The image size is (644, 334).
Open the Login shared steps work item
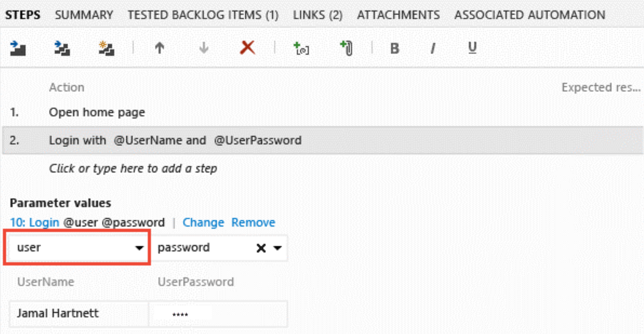click(x=35, y=222)
